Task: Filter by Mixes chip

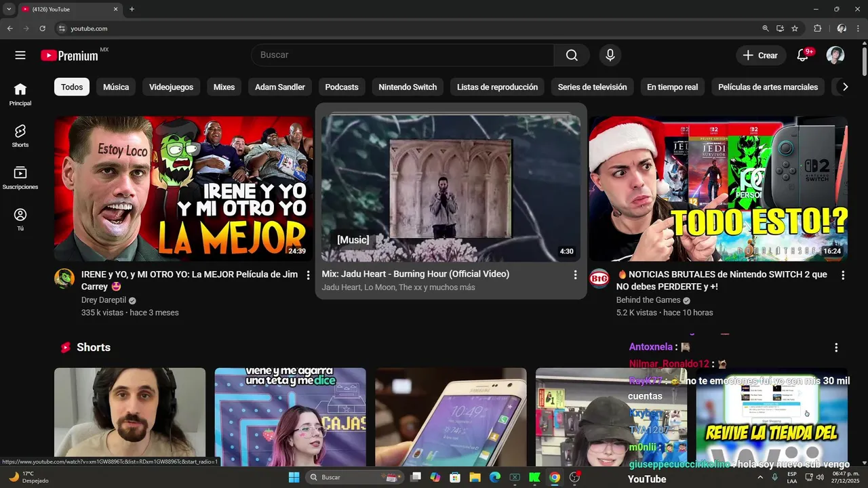Action: [x=224, y=87]
